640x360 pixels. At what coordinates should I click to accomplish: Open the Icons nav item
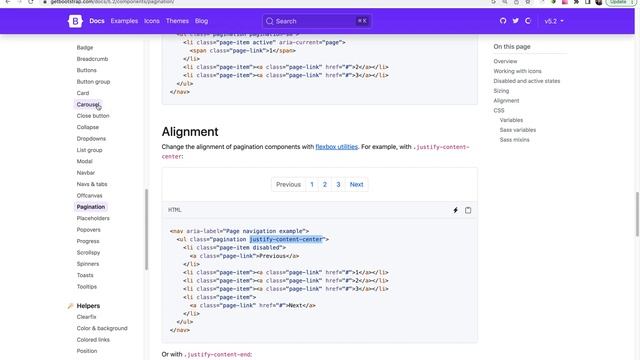152,21
